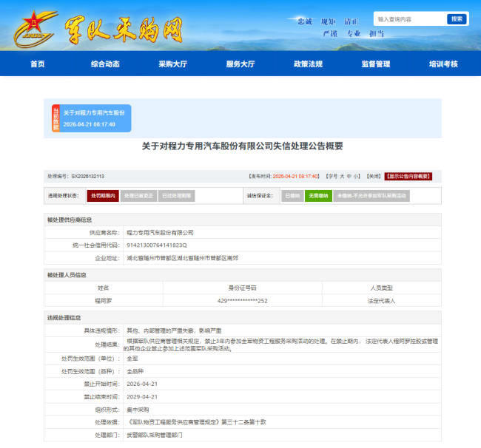Set font size to 小
481x448 pixels.
pyautogui.click(x=355, y=177)
